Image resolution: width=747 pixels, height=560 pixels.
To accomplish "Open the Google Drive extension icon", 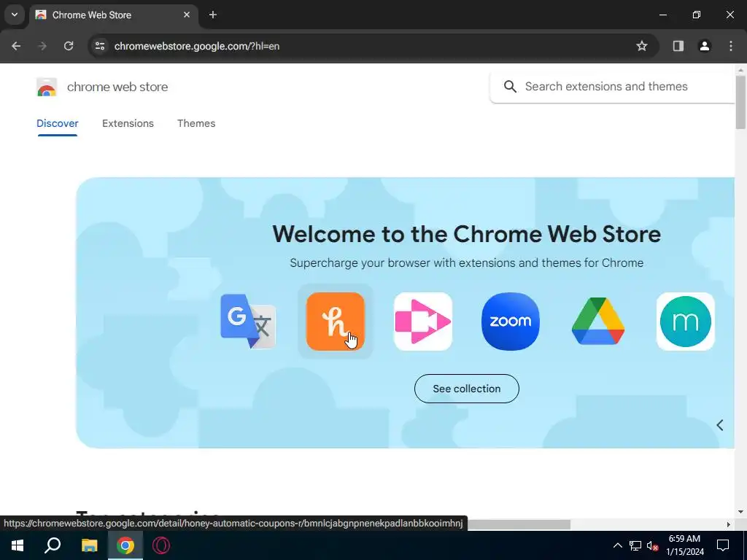I will pyautogui.click(x=598, y=322).
